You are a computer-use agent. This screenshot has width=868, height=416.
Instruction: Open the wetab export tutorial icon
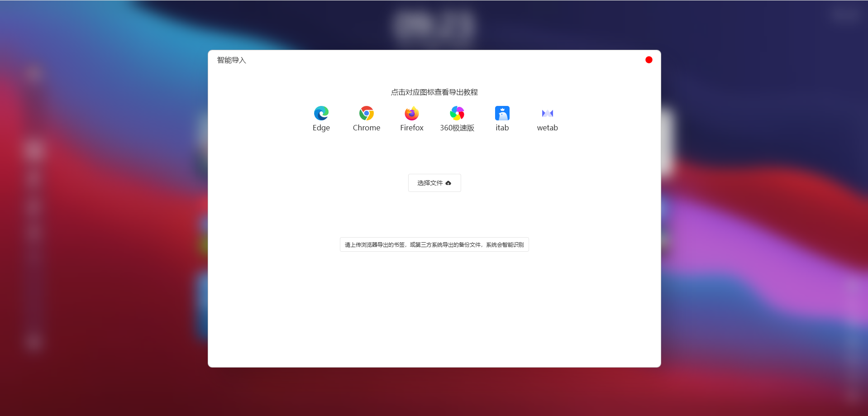548,113
